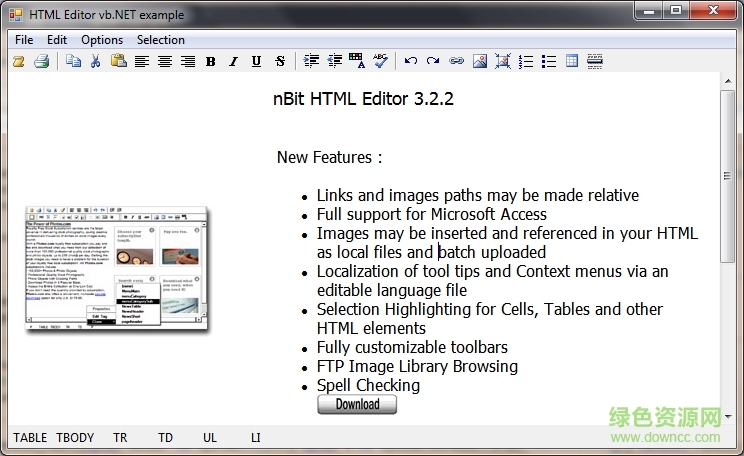Image resolution: width=744 pixels, height=456 pixels.
Task: Run the spell check tool
Action: click(380, 61)
